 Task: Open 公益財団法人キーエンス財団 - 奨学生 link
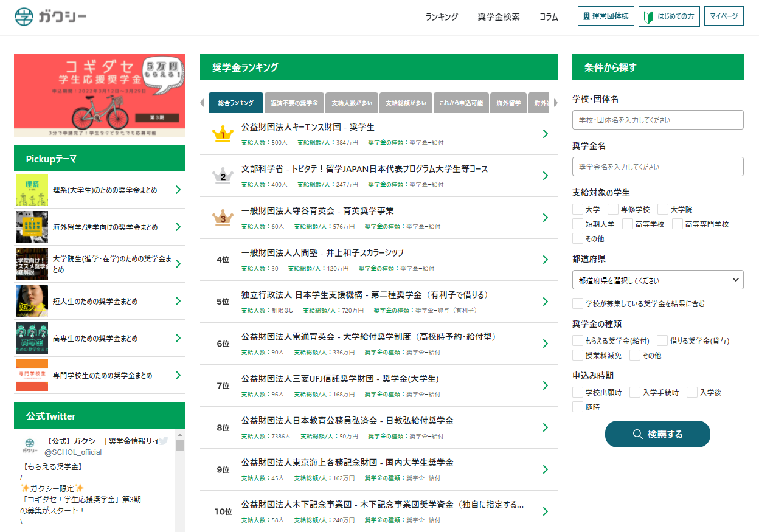click(x=308, y=127)
